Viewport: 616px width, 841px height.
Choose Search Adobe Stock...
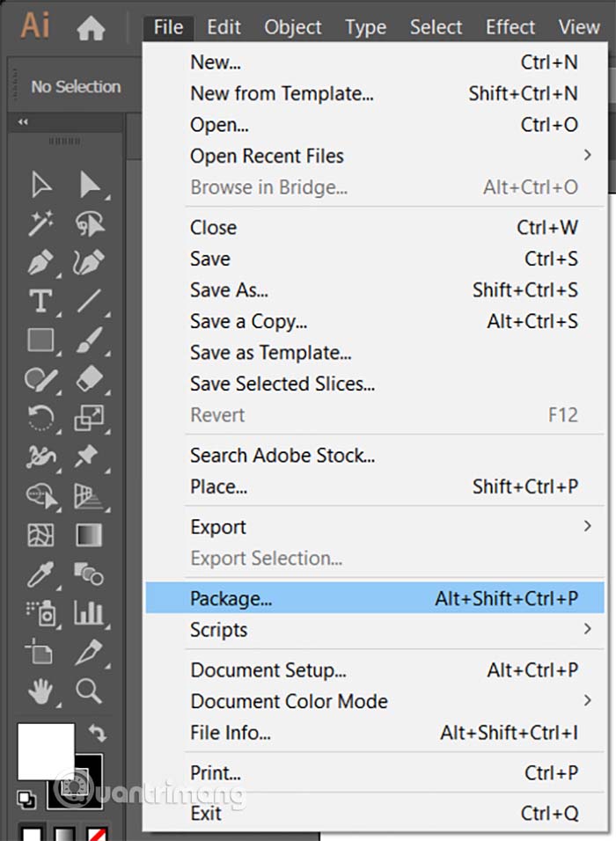[375, 456]
